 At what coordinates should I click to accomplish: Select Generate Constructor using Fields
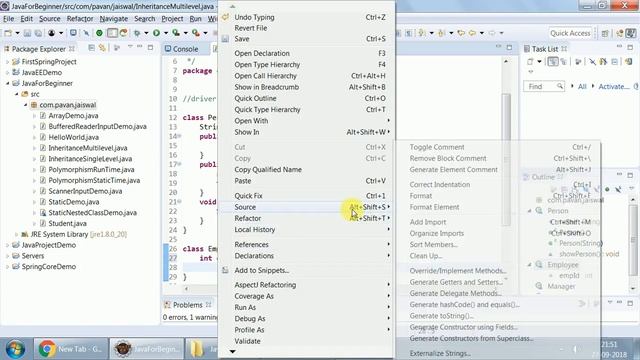tap(464, 327)
